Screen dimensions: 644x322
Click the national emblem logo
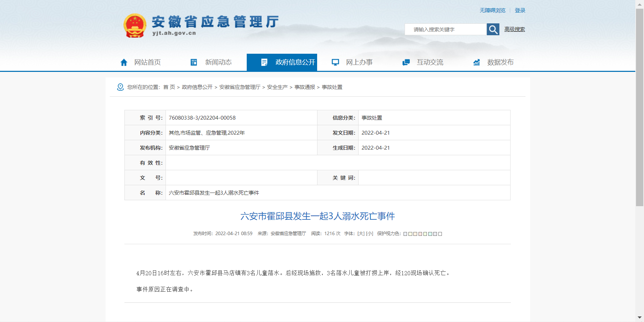tap(135, 25)
